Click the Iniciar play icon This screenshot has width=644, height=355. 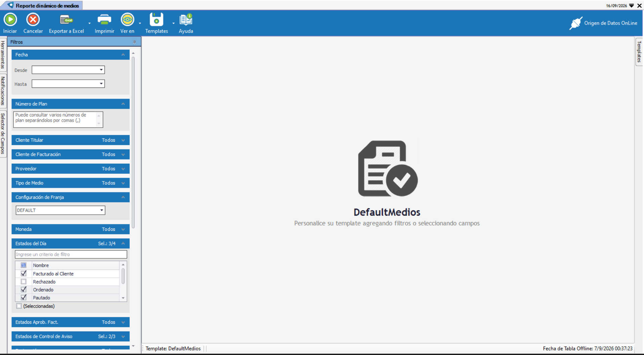point(10,20)
